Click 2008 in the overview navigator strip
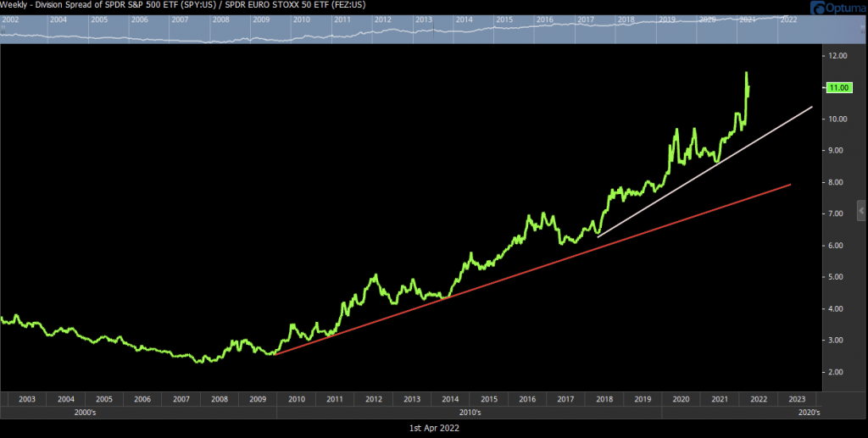The image size is (868, 438). click(x=221, y=19)
